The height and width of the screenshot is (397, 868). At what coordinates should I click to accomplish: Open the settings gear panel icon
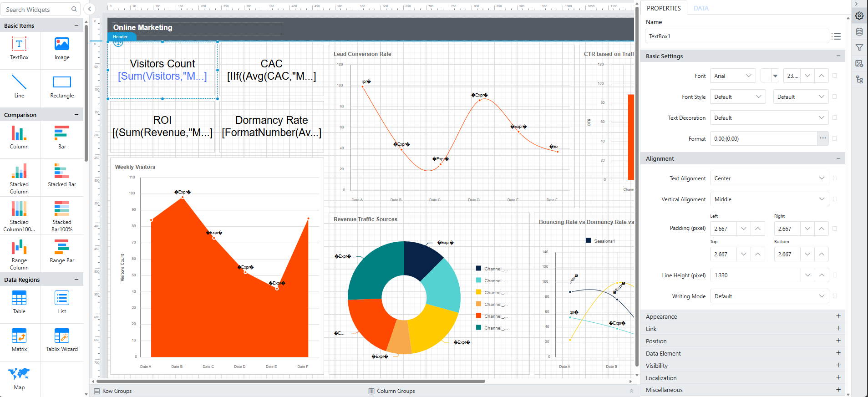[859, 16]
